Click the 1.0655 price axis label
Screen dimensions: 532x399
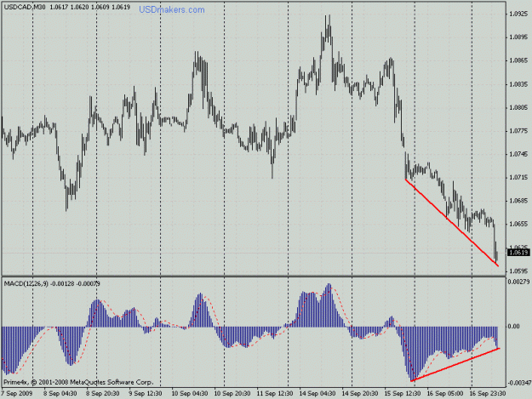pos(518,224)
